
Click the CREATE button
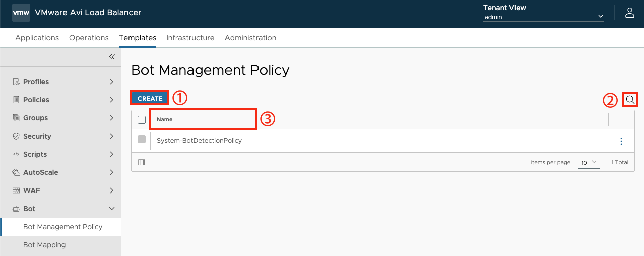click(x=150, y=99)
